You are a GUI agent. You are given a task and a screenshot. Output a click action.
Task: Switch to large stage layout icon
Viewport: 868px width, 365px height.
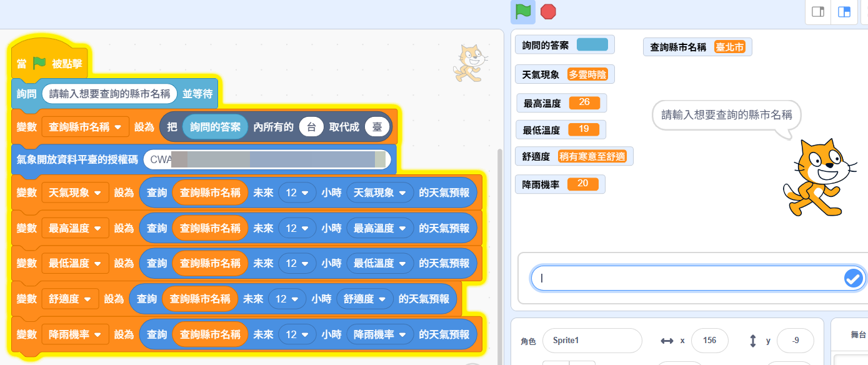point(844,12)
